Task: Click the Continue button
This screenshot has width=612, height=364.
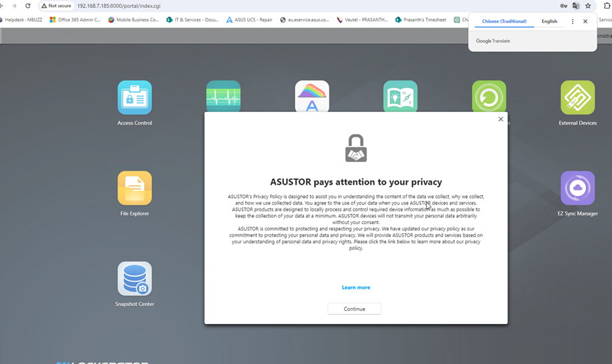Action: [355, 309]
